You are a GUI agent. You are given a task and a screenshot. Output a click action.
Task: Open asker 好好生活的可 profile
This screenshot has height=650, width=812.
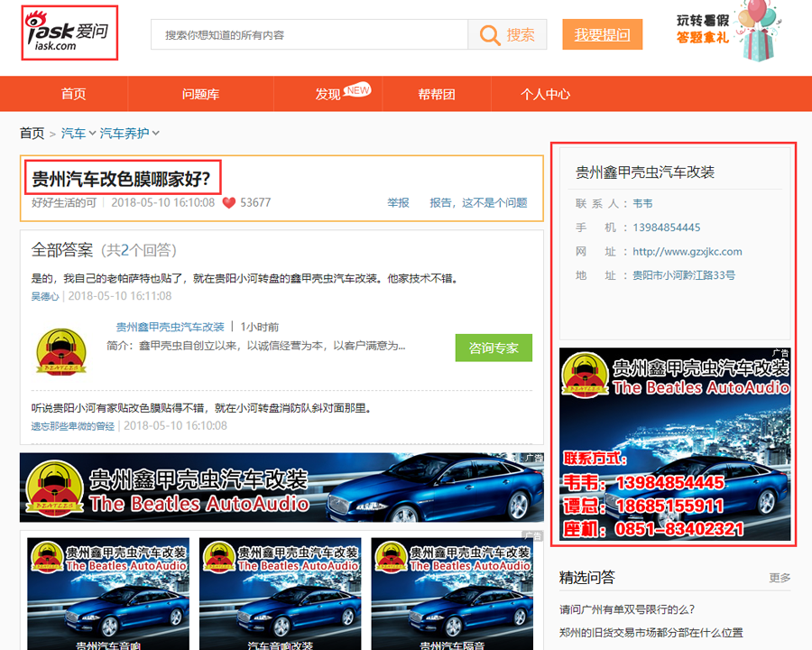64,202
